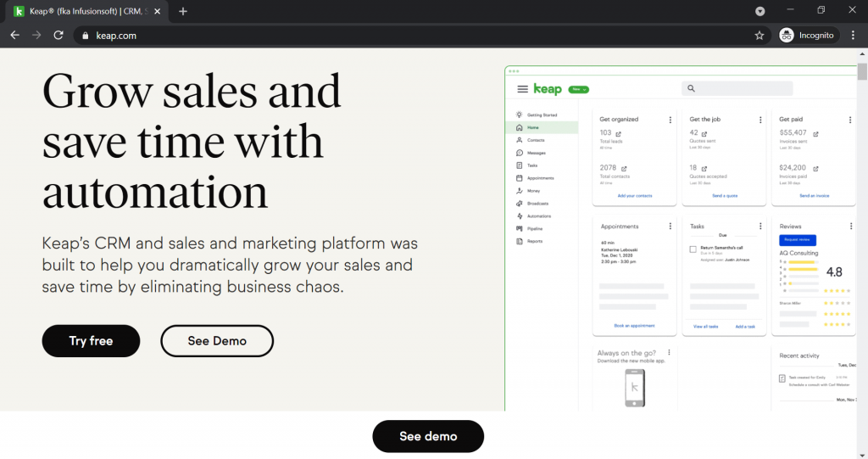
Task: Click the green Keap logo in dashboard
Action: (x=548, y=89)
